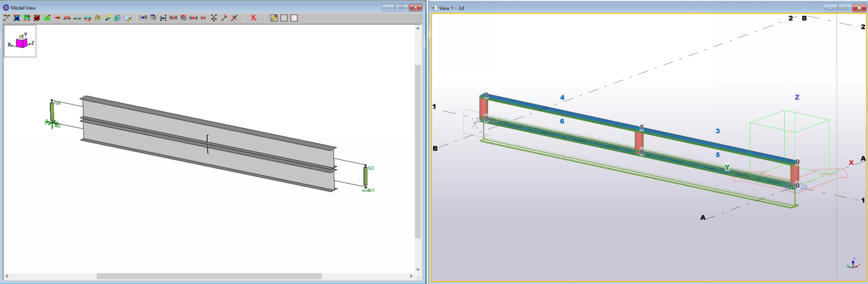
Task: Click the olive flag icon in toolbar
Action: 97,18
